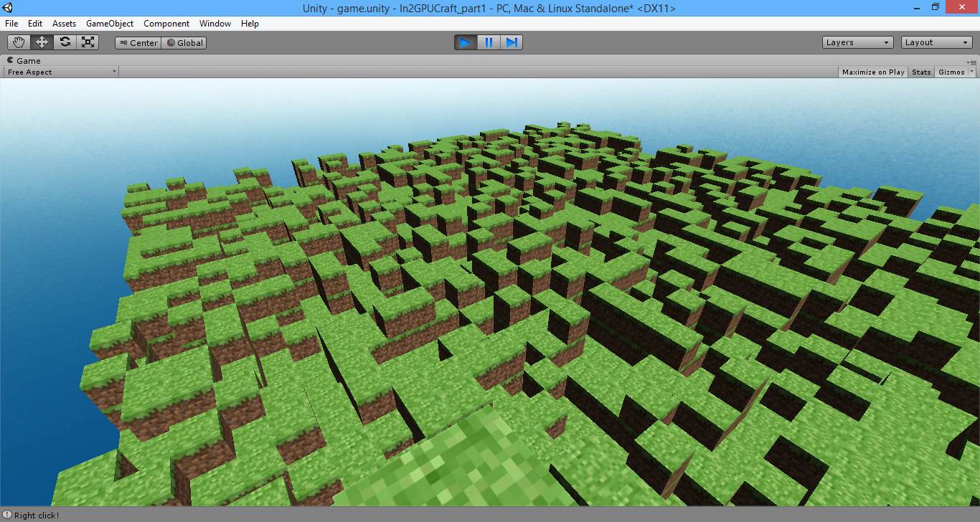
Task: Open the Window menu
Action: [215, 24]
